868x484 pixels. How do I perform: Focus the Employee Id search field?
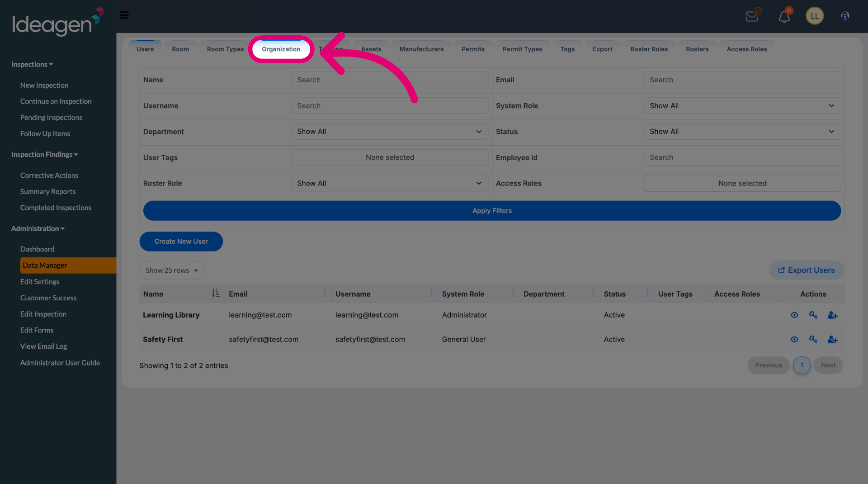point(742,158)
